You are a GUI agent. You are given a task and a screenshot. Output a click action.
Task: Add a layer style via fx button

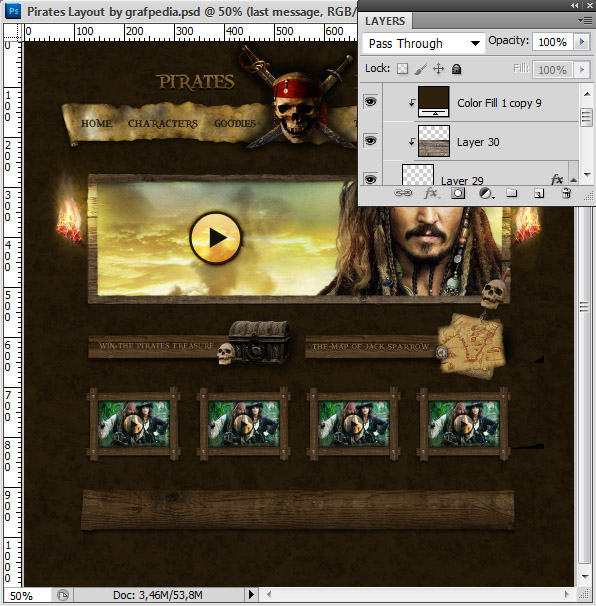coord(431,193)
